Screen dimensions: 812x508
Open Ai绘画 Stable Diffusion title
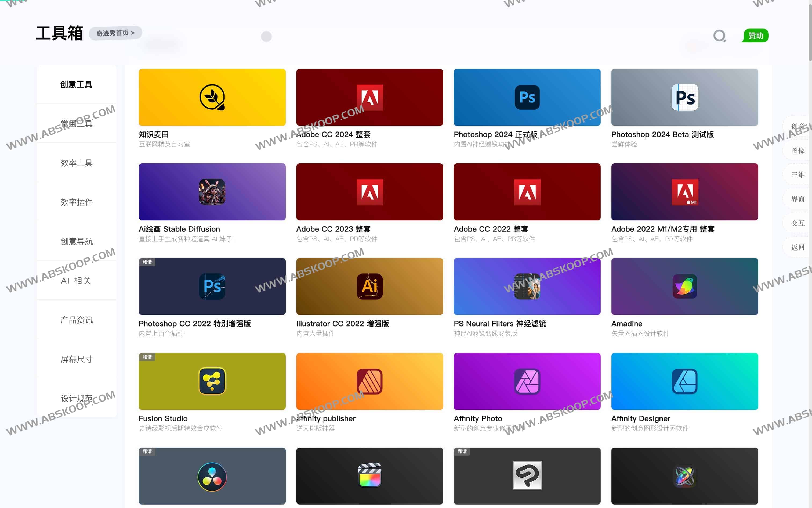pyautogui.click(x=179, y=229)
